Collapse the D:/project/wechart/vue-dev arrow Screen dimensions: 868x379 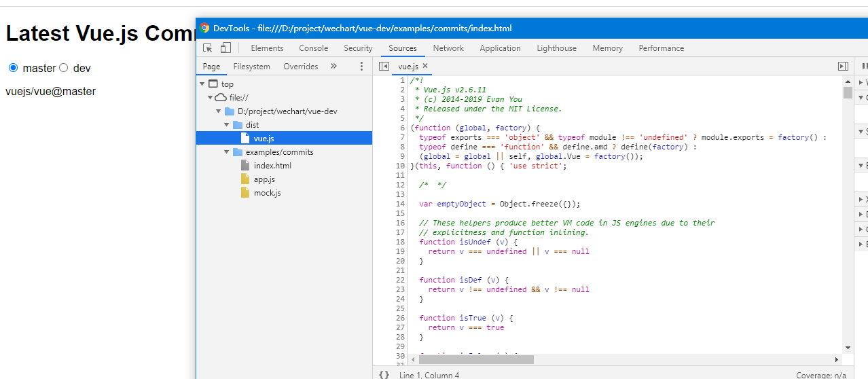pyautogui.click(x=219, y=111)
